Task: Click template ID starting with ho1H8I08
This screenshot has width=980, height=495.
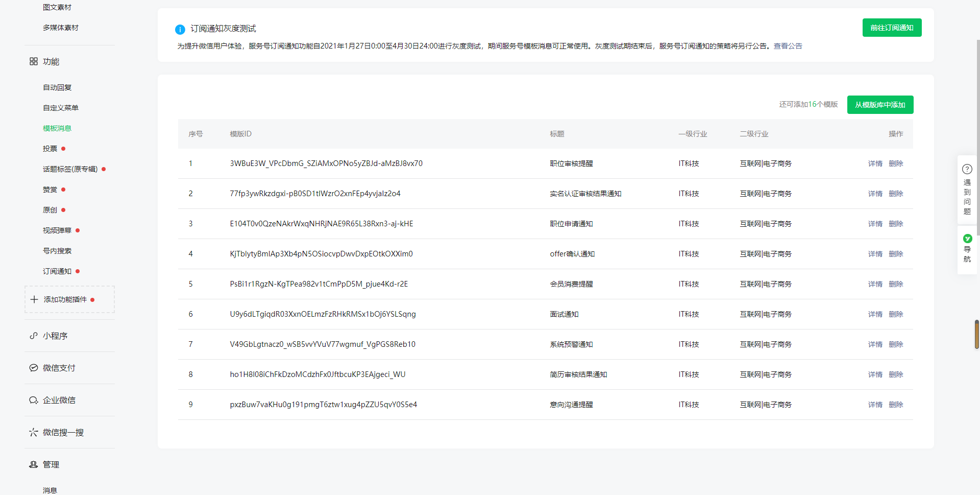Action: (x=317, y=374)
